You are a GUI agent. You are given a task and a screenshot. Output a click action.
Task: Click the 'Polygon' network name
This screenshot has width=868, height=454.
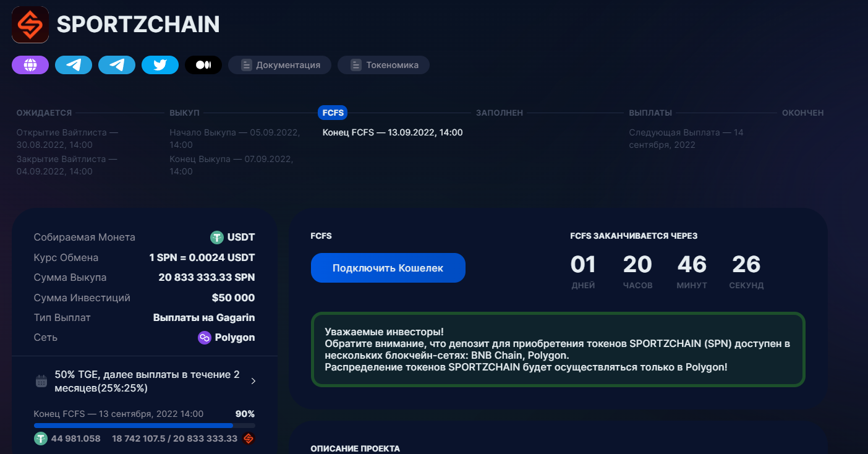[x=235, y=338]
